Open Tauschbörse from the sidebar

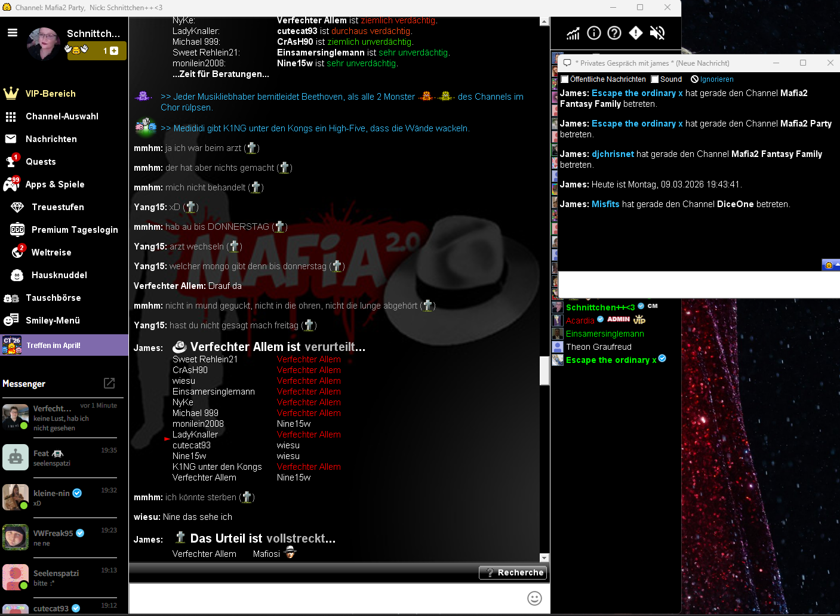pyautogui.click(x=53, y=298)
